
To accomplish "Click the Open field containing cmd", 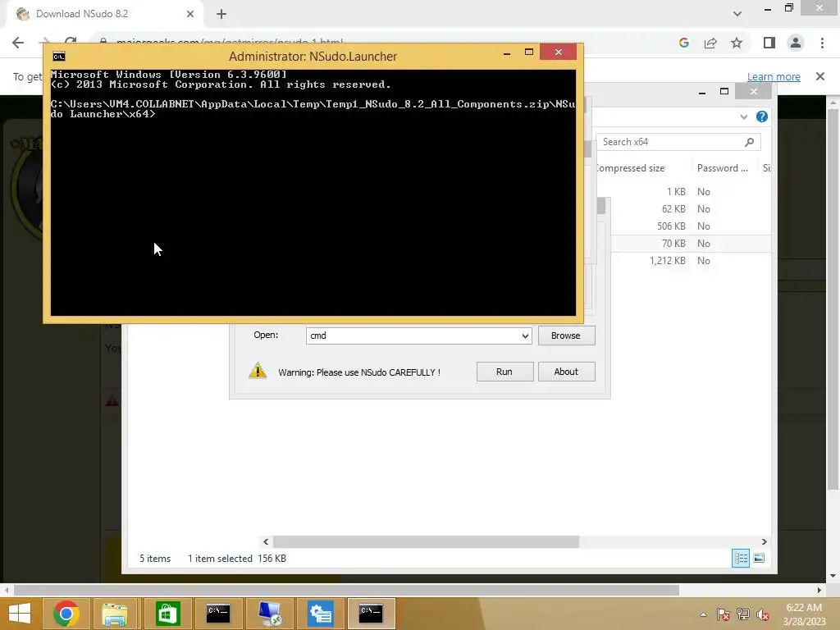I will click(418, 336).
